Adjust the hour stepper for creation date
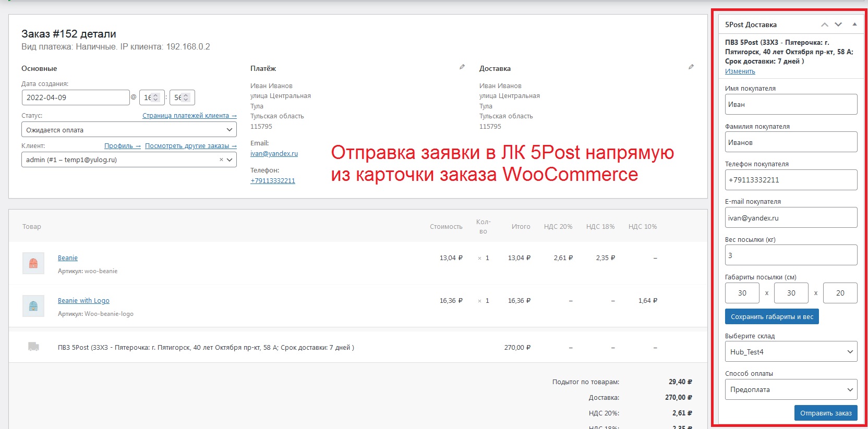This screenshot has height=429, width=868. coord(155,97)
